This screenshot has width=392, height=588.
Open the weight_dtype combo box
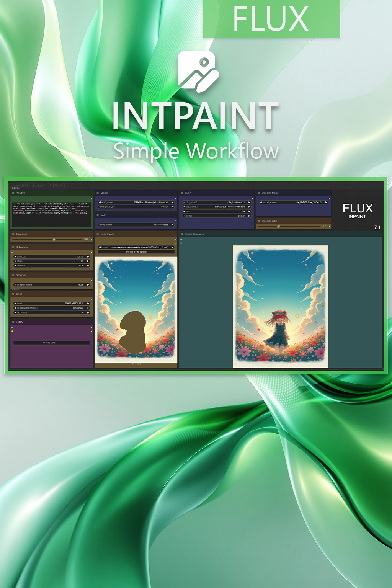coord(136,207)
